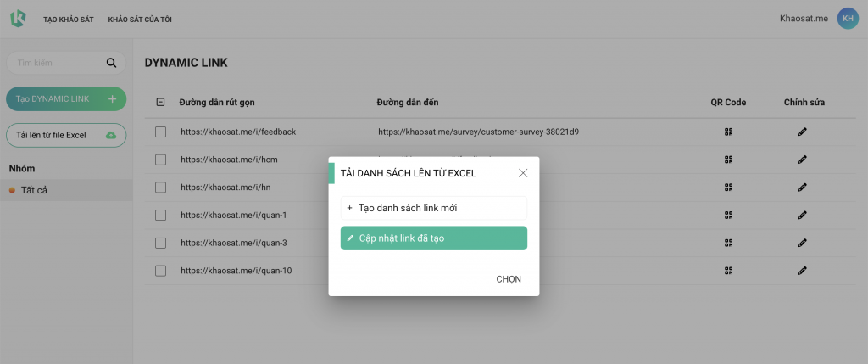The width and height of the screenshot is (868, 364).
Task: Open the TẠO KHẢO SÁT menu
Action: pyautogui.click(x=69, y=20)
